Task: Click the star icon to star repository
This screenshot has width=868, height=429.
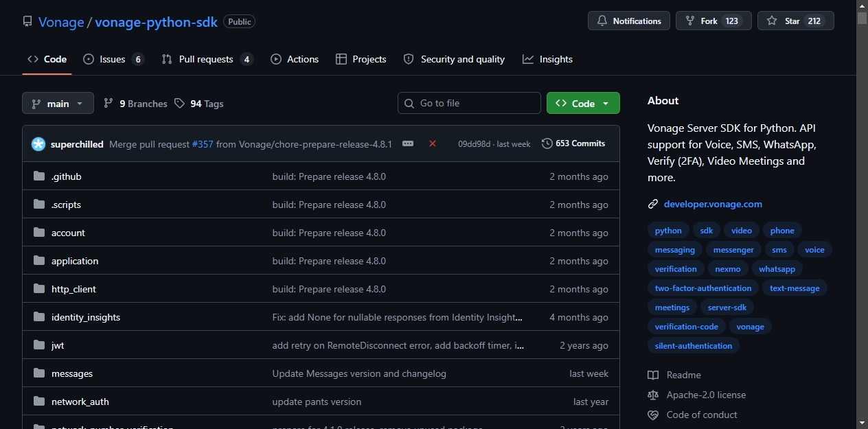Action: tap(772, 21)
